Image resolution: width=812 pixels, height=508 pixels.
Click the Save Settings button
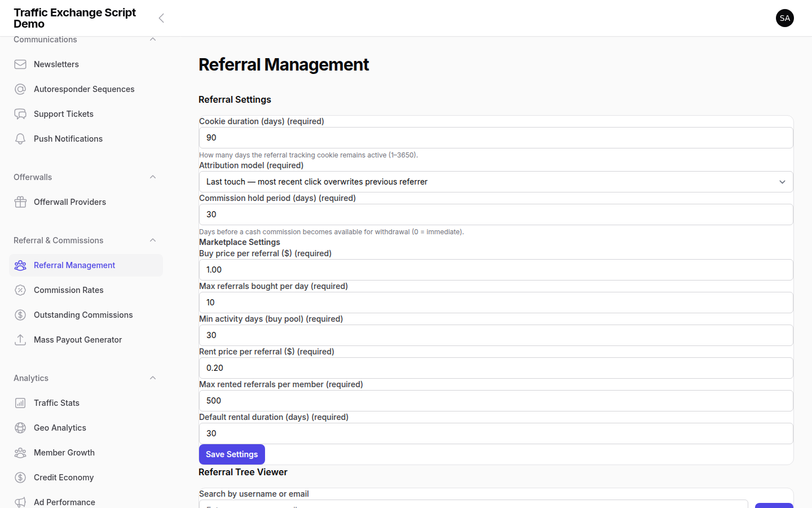(x=232, y=454)
